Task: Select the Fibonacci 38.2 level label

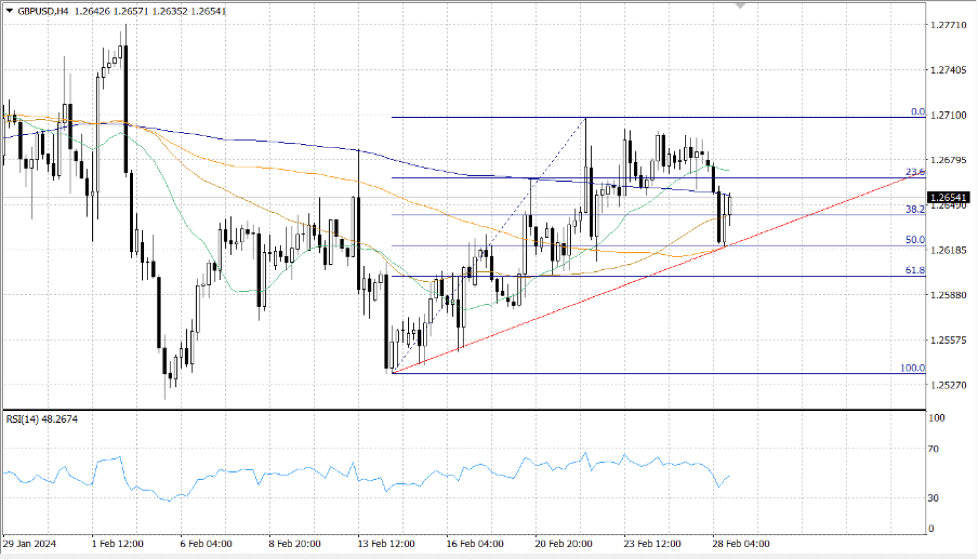Action: pyautogui.click(x=915, y=209)
